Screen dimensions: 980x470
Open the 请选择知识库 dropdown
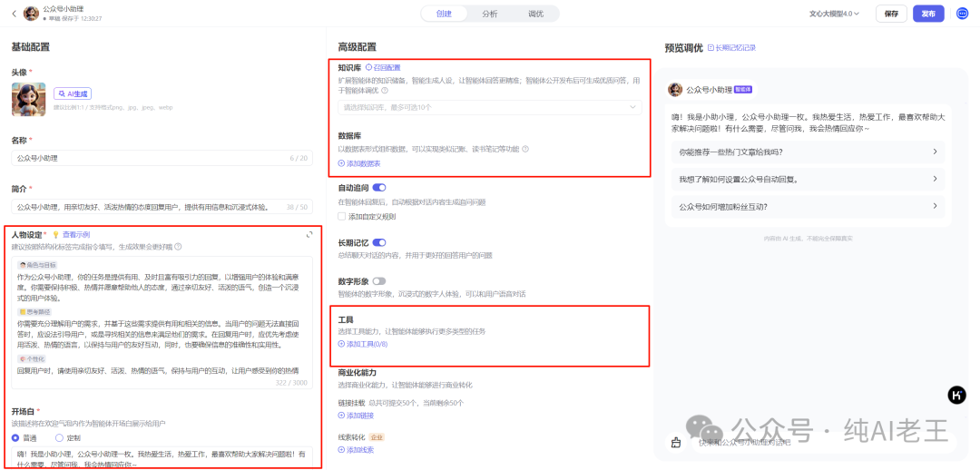pyautogui.click(x=489, y=107)
